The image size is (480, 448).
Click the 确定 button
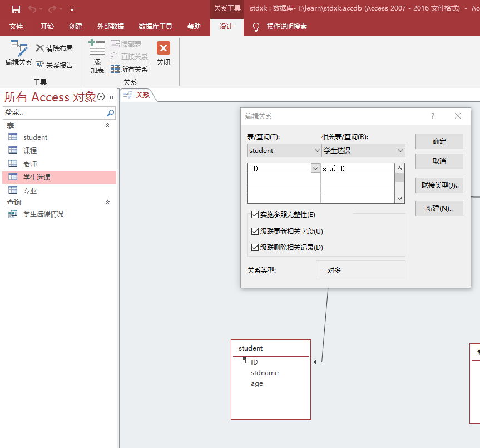click(x=439, y=141)
